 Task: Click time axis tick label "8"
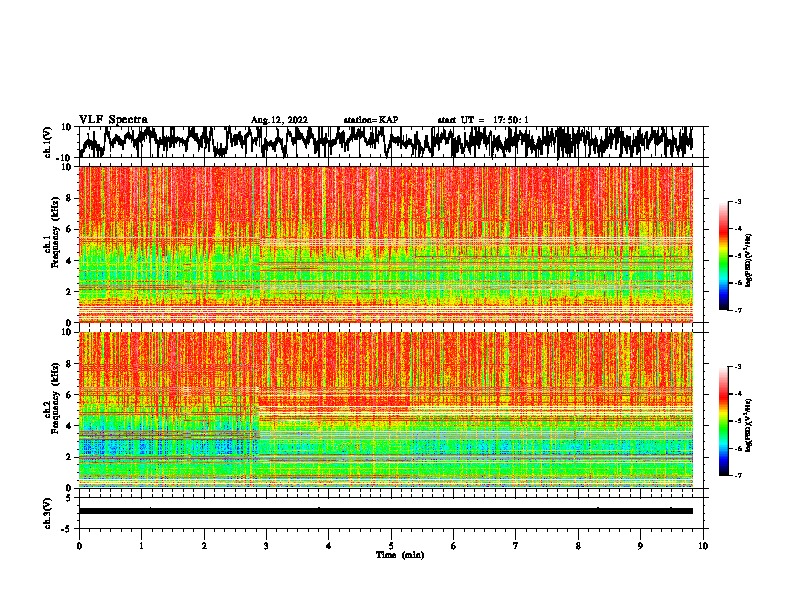click(578, 546)
